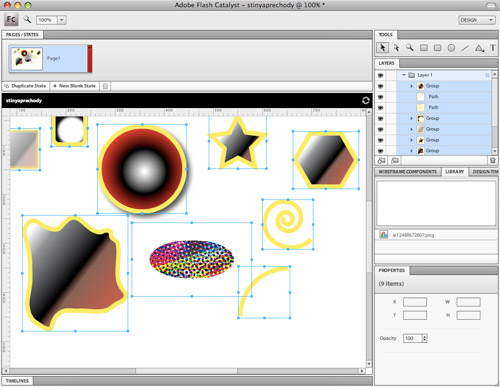Image resolution: width=500 pixels, height=387 pixels.
Task: Pick the Rounded Rectangle tool
Action: 437,48
